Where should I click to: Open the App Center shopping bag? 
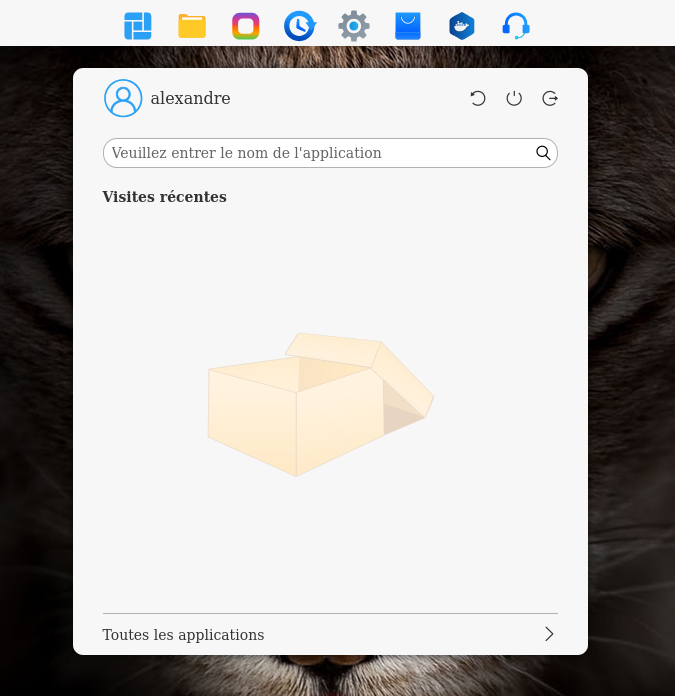(x=408, y=26)
